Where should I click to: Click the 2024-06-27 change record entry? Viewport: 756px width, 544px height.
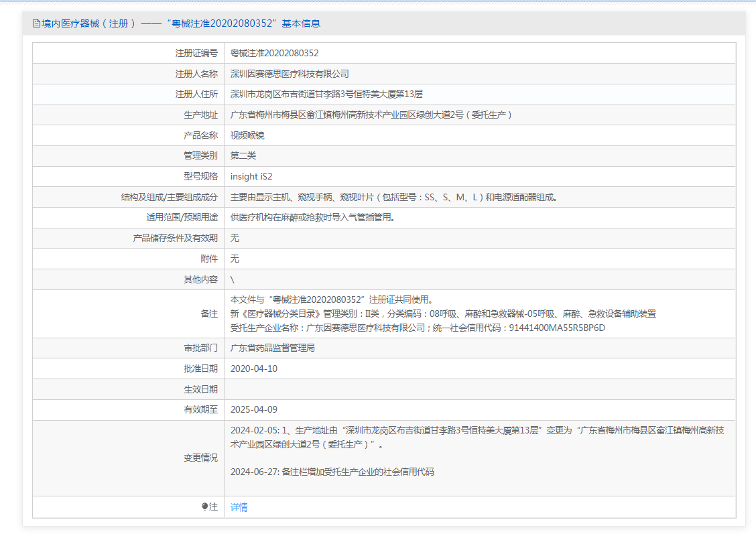[x=332, y=472]
